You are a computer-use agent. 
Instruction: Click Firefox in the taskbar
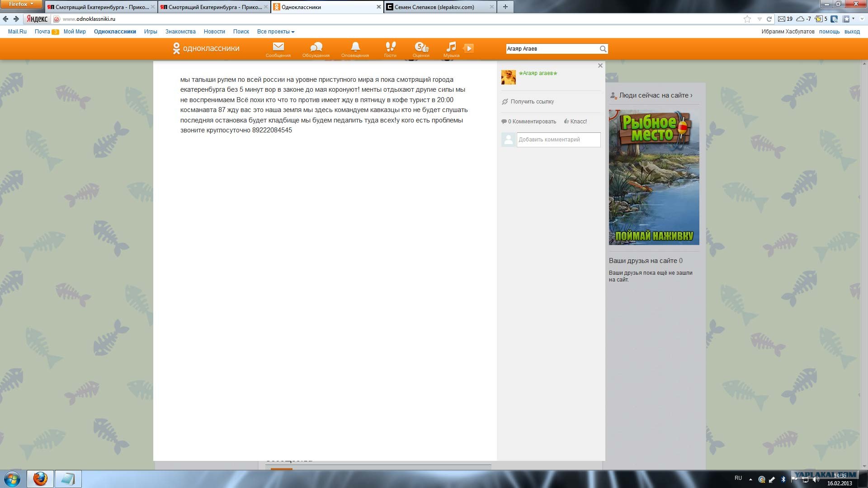click(40, 479)
